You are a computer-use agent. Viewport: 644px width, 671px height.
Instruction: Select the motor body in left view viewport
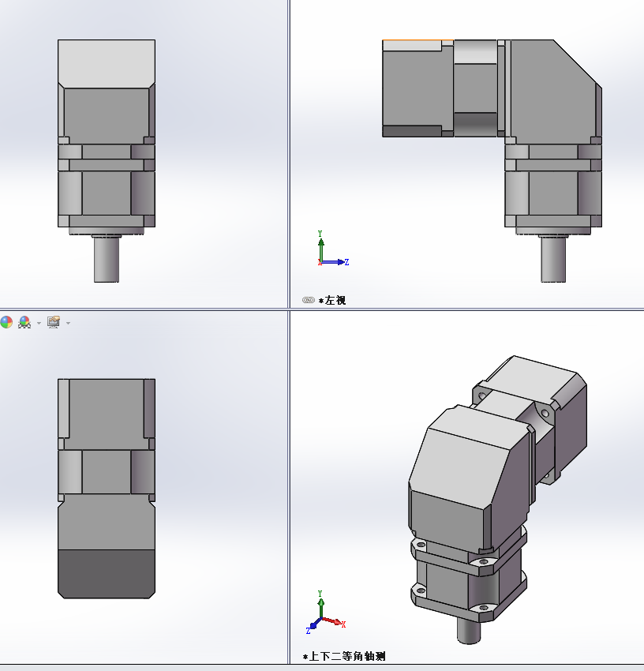(x=417, y=88)
